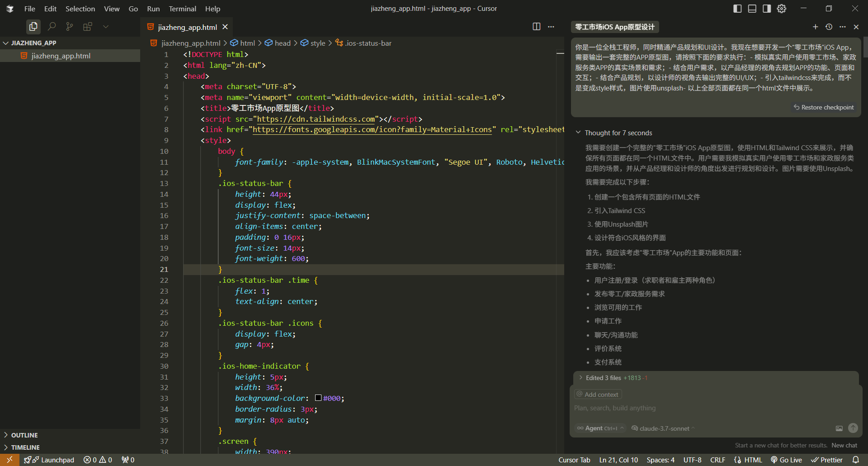Send the chat prompt with the arrow icon
This screenshot has height=466, width=868.
(853, 428)
